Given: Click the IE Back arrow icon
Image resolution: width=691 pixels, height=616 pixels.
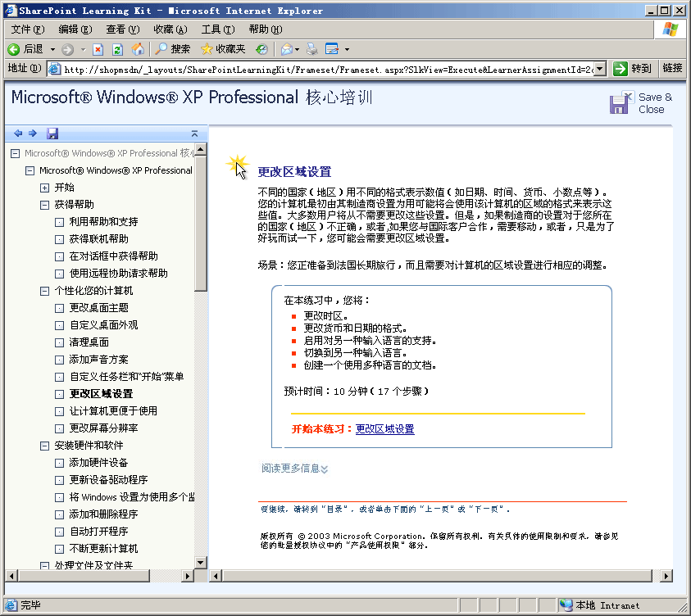Looking at the screenshot, I should tap(14, 49).
